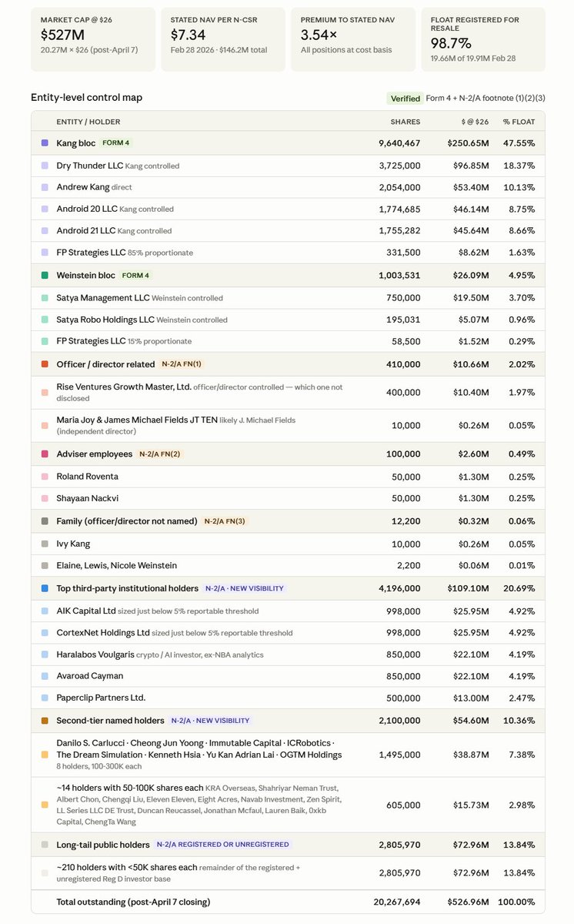The height and width of the screenshot is (924, 574).
Task: Click the Market Cap $527M card
Action: (x=93, y=39)
